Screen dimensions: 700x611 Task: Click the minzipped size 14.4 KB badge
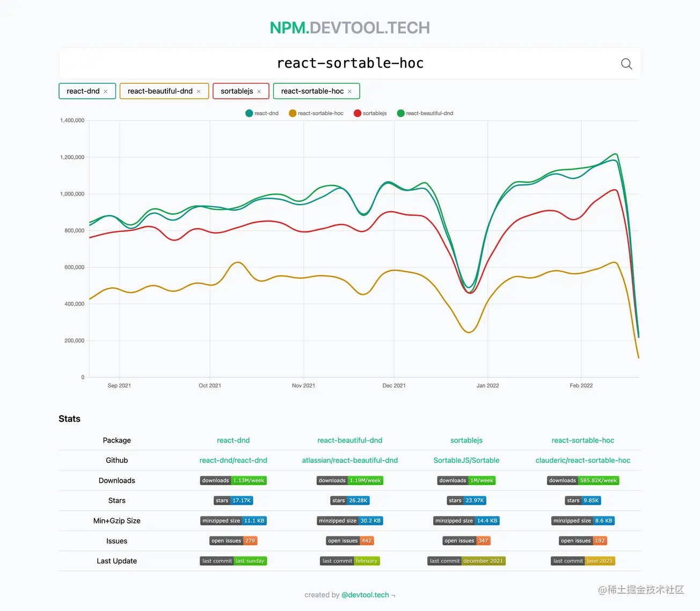[x=466, y=521]
